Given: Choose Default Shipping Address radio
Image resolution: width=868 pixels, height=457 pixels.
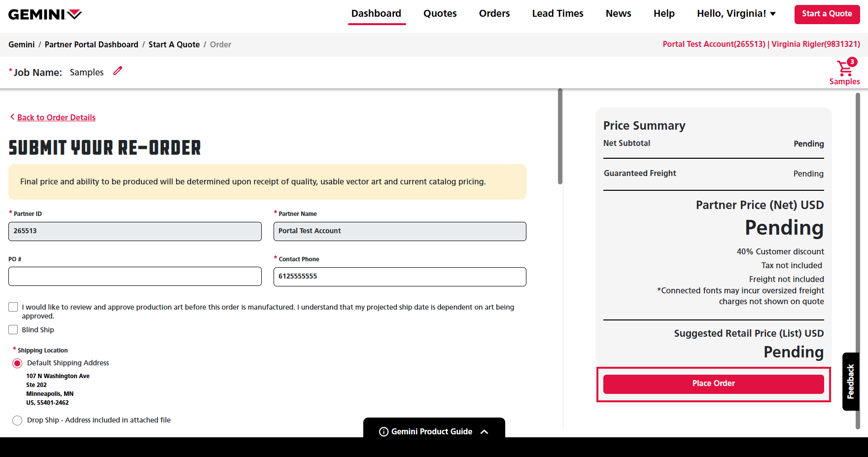Looking at the screenshot, I should click(x=17, y=363).
